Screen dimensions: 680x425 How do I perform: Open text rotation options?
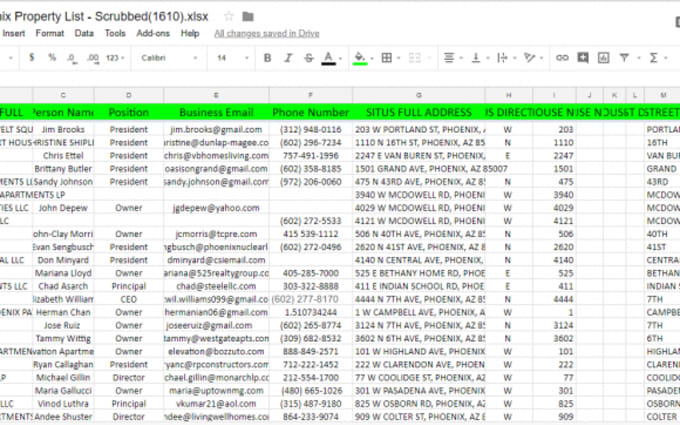coord(529,58)
